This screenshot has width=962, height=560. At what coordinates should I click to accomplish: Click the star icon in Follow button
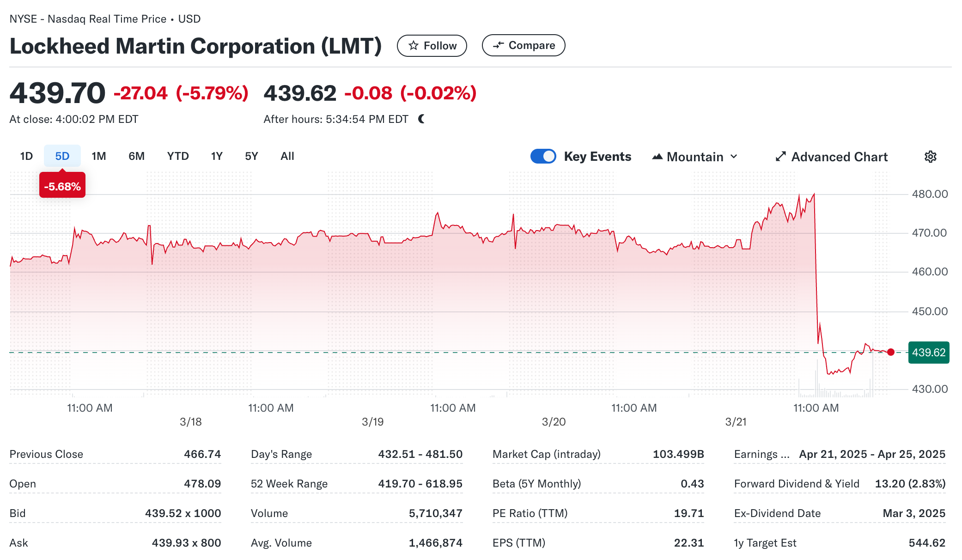pos(414,46)
